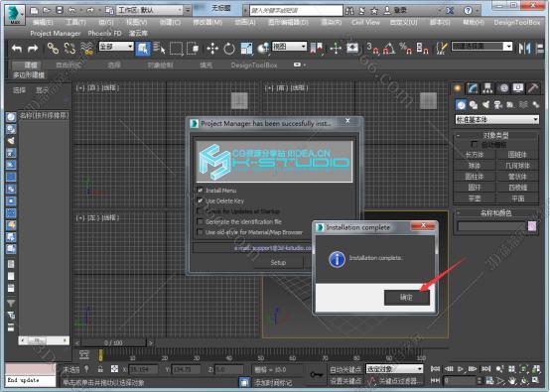The image size is (550, 392).
Task: Select the Select and Link chain tool
Action: pyautogui.click(x=53, y=48)
